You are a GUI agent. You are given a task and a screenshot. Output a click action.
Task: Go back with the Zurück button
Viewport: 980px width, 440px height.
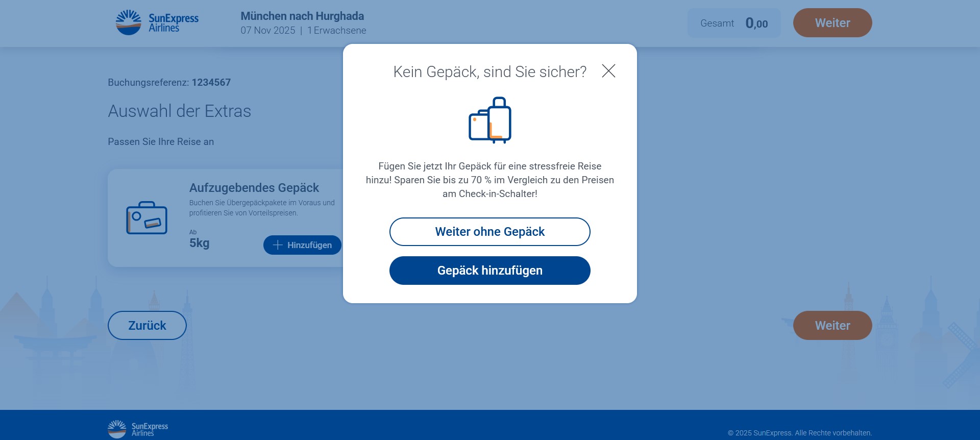[x=147, y=326]
